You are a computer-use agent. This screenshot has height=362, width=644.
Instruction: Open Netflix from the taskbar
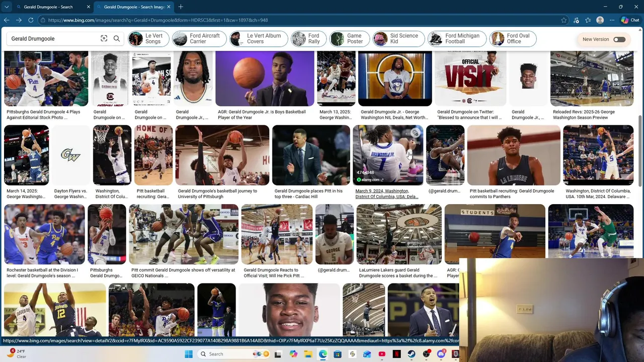pos(396,354)
